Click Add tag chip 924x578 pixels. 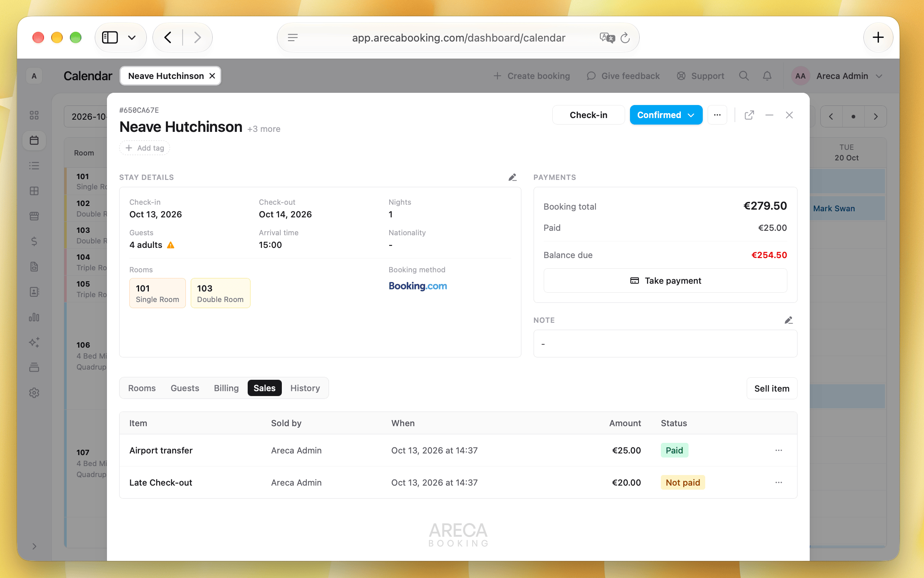(x=145, y=148)
